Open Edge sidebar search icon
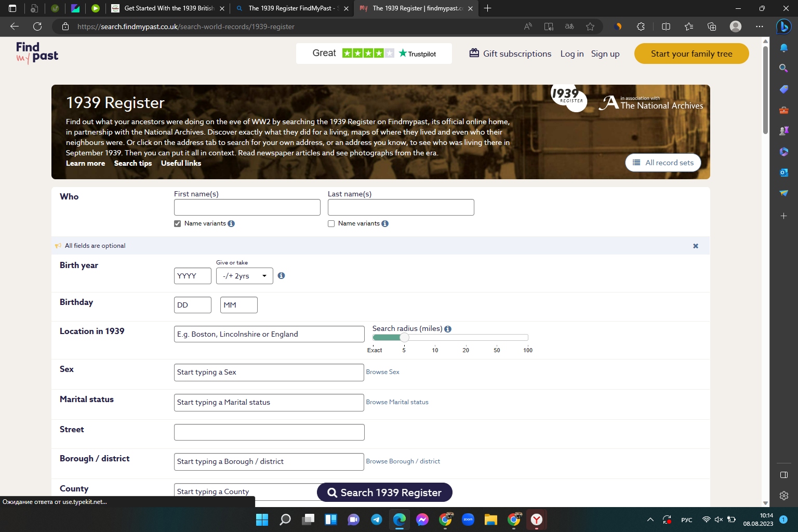 coord(783,68)
